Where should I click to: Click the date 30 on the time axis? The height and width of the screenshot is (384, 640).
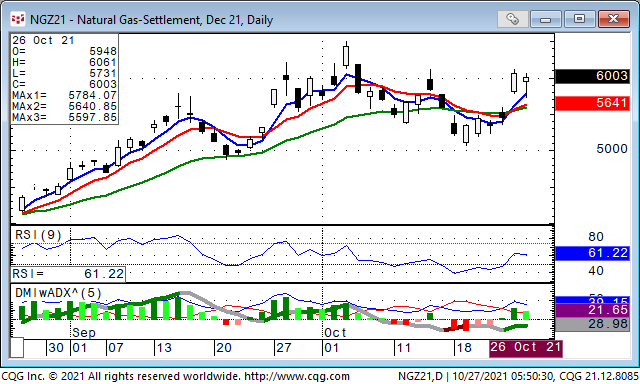tap(56, 348)
